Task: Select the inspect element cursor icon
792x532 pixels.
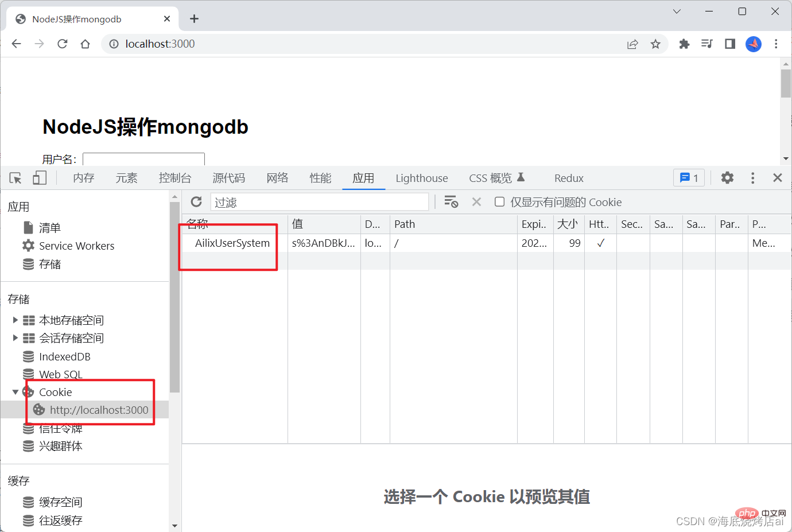Action: [15, 178]
